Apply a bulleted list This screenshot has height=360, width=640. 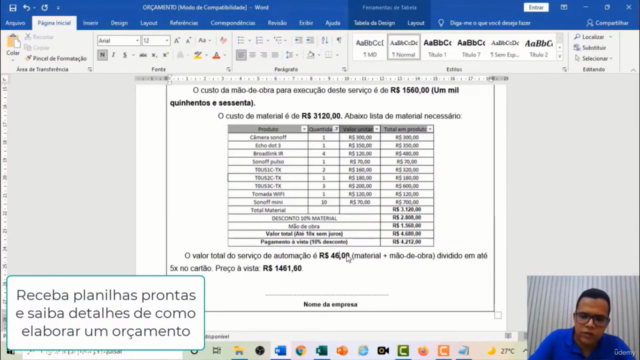pos(241,40)
